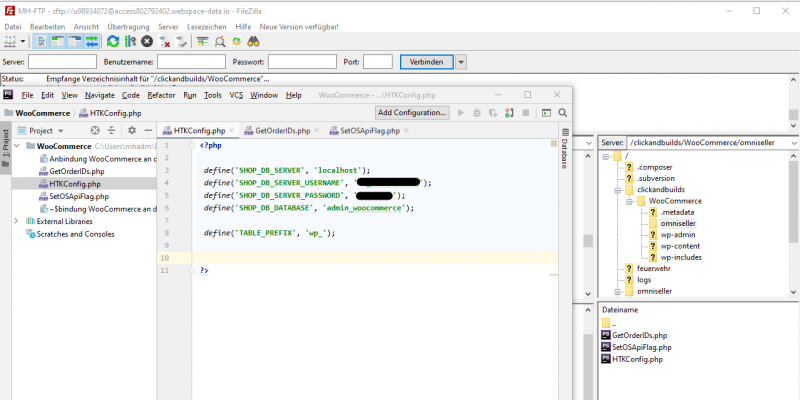This screenshot has width=800, height=400.
Task: Open Quickconnect history dropdown arrow
Action: [460, 62]
